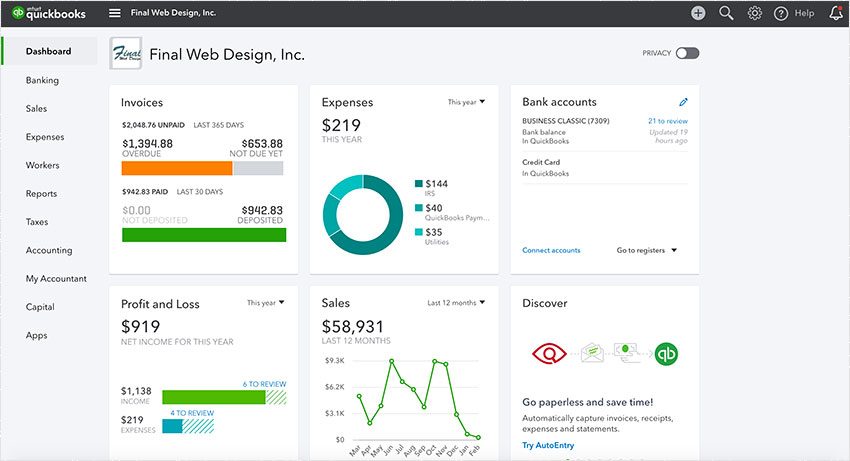Click the payment card icon in Discover
Image resolution: width=850 pixels, height=461 pixels.
626,351
